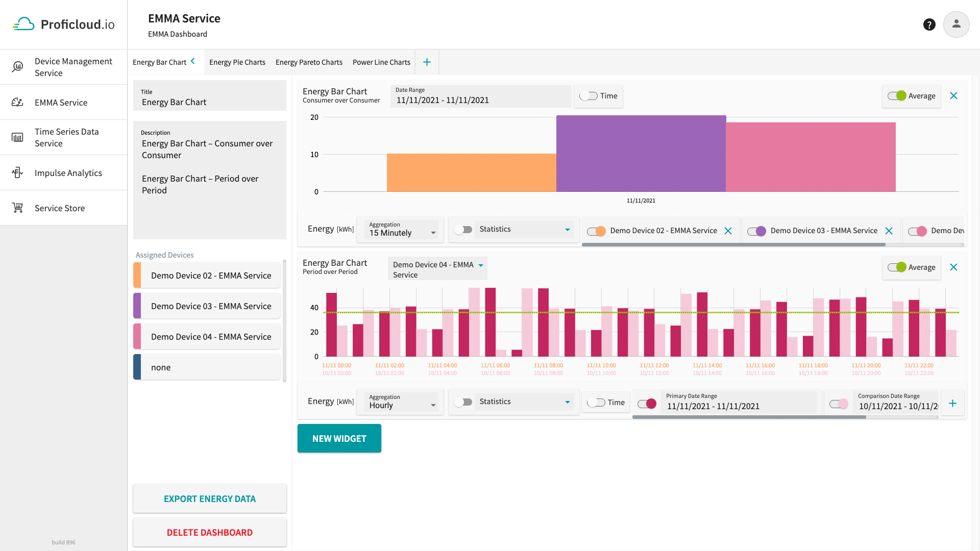Click the user account profile icon
Screen dimensions: 980x551
coord(957,24)
